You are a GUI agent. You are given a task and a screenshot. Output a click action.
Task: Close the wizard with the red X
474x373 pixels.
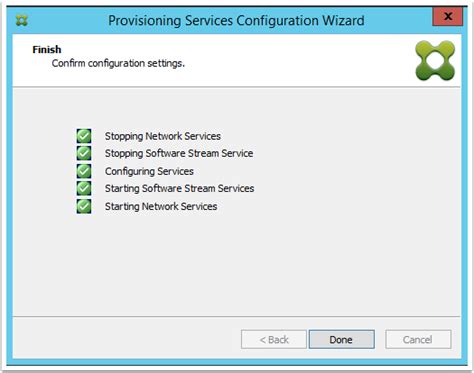[x=448, y=16]
